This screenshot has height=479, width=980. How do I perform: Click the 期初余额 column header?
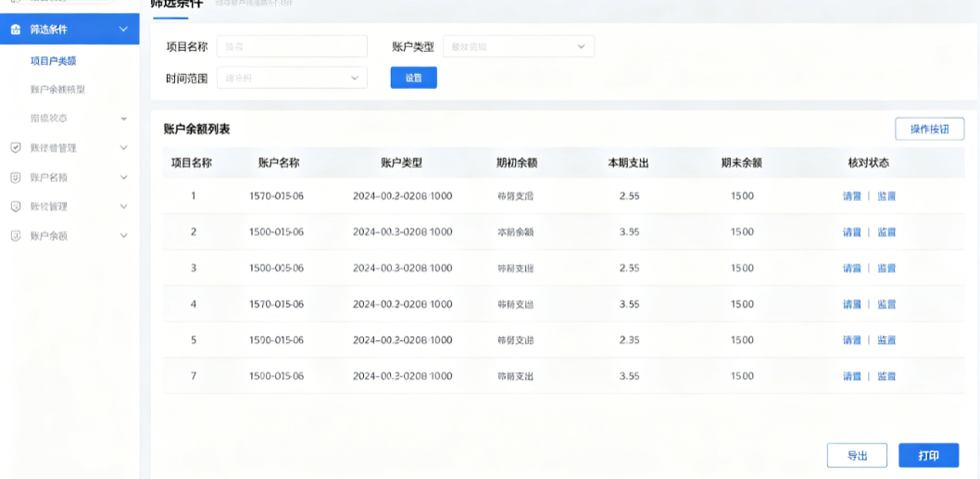[517, 163]
